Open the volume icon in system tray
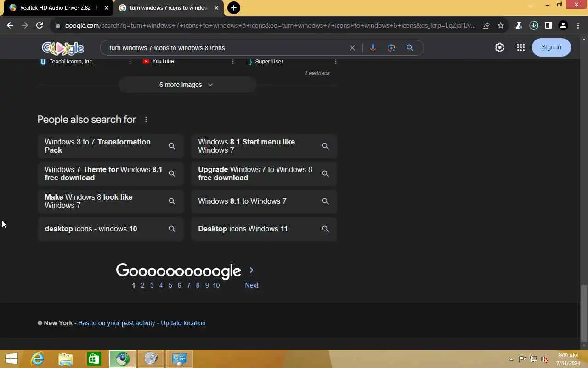This screenshot has height=368, width=588. point(545,359)
